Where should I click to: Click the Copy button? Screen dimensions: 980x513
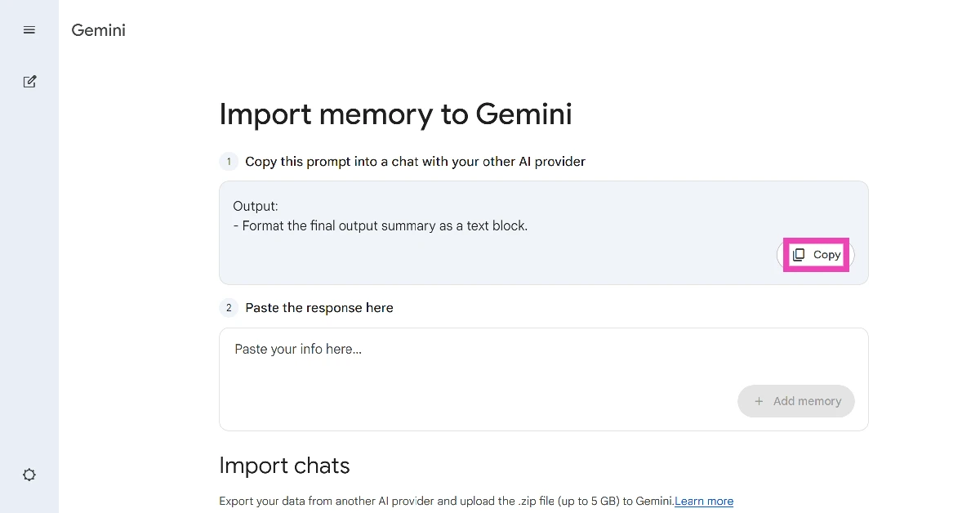(x=815, y=255)
